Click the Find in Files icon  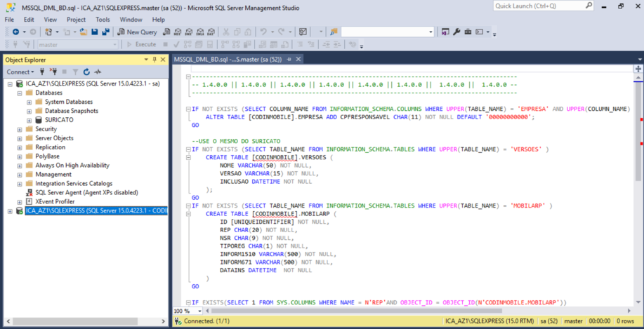(x=334, y=32)
